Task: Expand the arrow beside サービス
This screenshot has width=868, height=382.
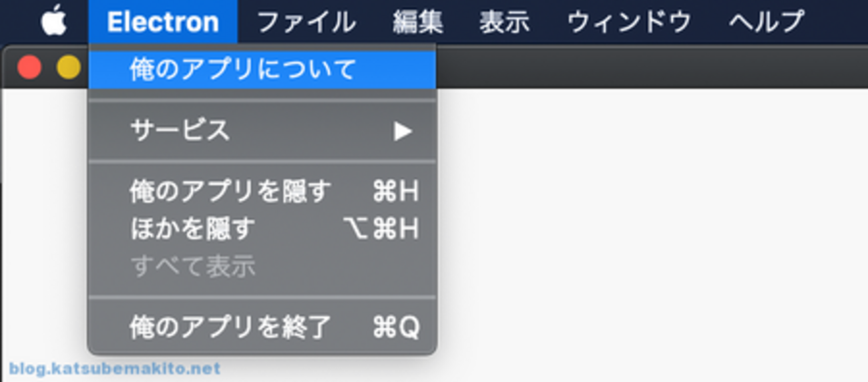Action: coord(402,131)
